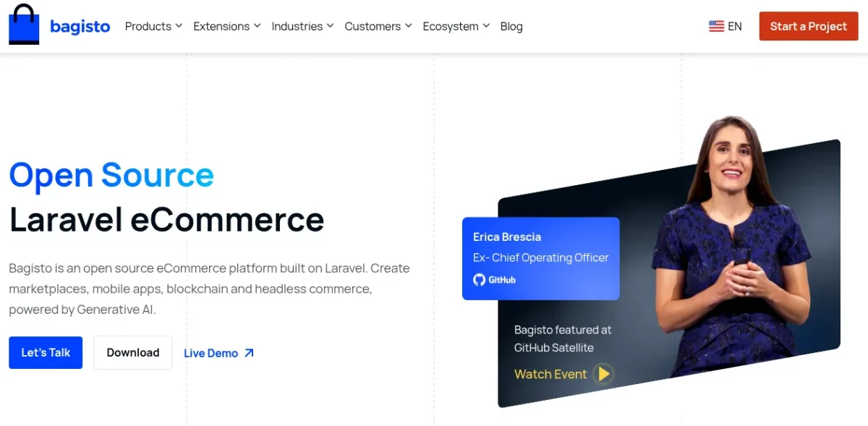Click the Open Source heading text

pyautogui.click(x=111, y=175)
